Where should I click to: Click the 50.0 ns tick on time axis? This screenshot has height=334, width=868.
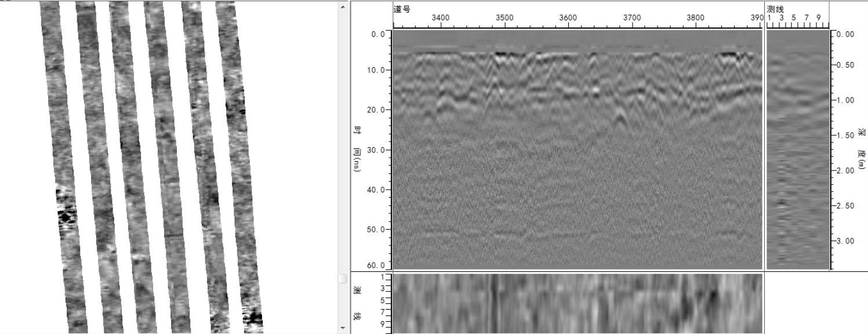click(x=378, y=229)
